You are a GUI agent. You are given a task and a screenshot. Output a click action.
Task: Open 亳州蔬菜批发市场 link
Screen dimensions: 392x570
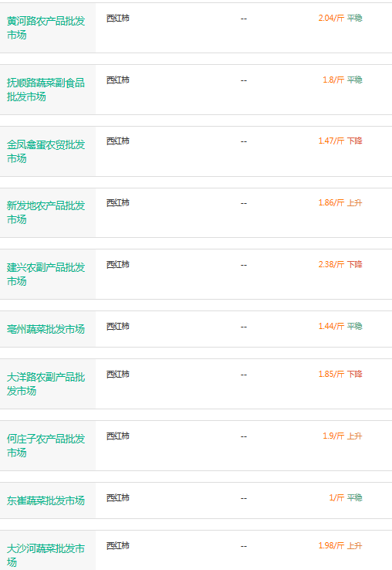[x=46, y=329]
